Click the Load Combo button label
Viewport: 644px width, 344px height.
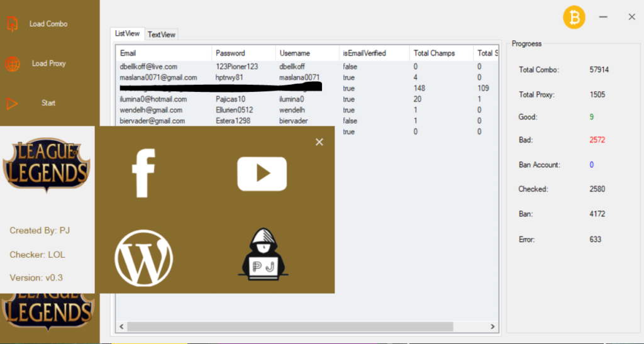click(x=48, y=24)
